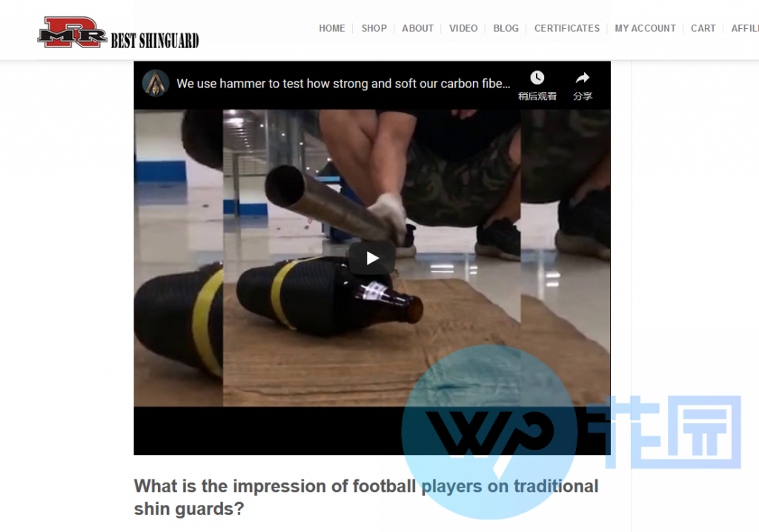Click the heading about traditional shin guards

(366, 497)
